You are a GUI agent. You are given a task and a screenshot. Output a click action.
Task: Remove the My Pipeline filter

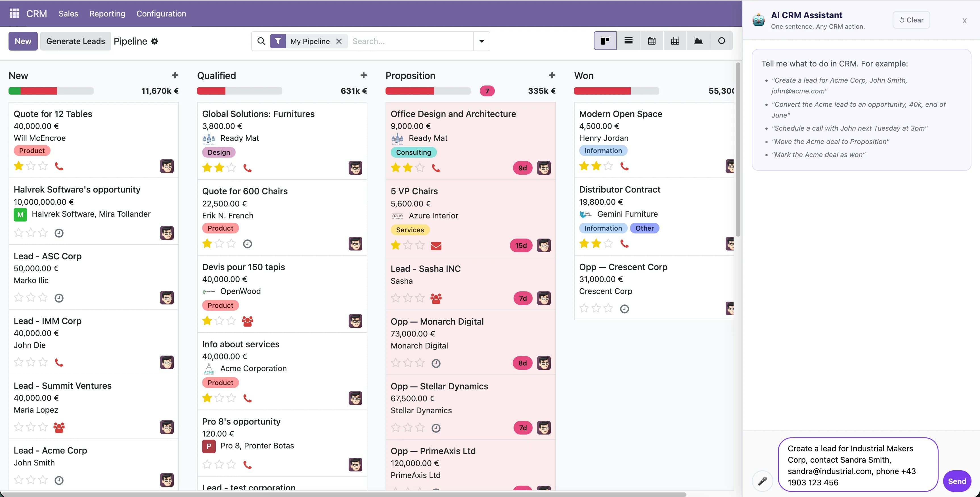[x=339, y=41]
